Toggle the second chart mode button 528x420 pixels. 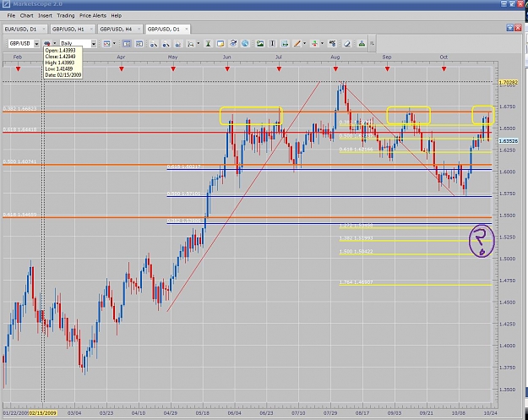tap(139, 43)
